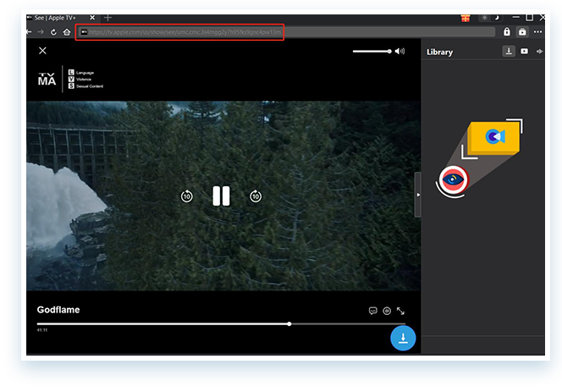Viewport: 562px width, 392px height.
Task: Click the Library panel heading
Action: 439,52
